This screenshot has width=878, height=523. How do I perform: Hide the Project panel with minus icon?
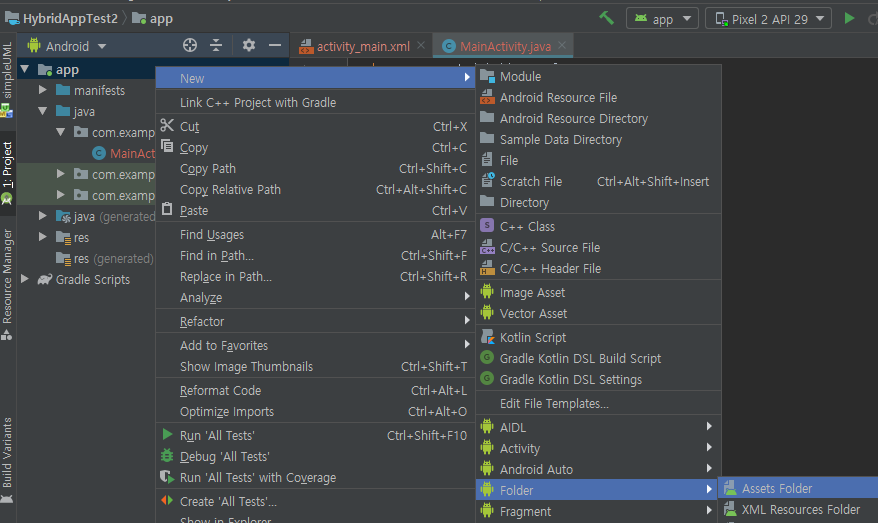(274, 45)
